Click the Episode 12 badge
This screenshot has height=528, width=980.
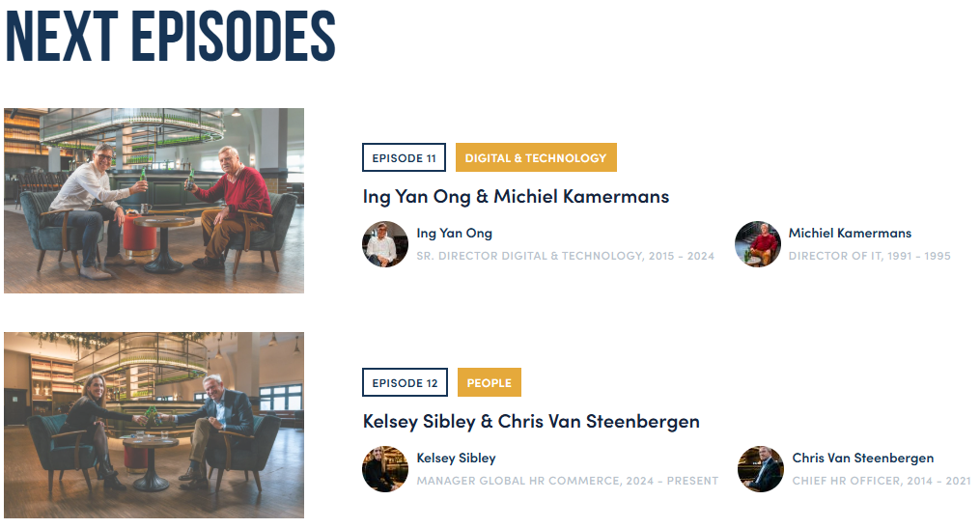click(405, 382)
